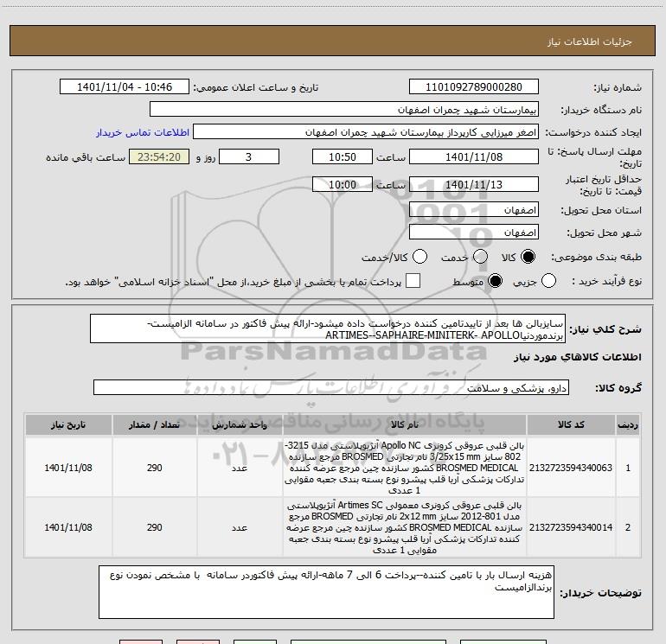
Task: Click Apollo NC balloon product description
Action: click(x=405, y=468)
